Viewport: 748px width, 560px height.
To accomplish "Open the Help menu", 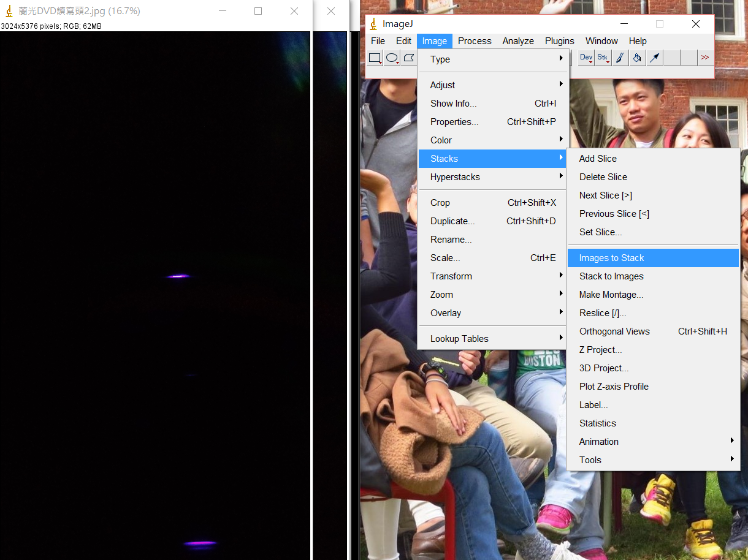I will click(638, 41).
